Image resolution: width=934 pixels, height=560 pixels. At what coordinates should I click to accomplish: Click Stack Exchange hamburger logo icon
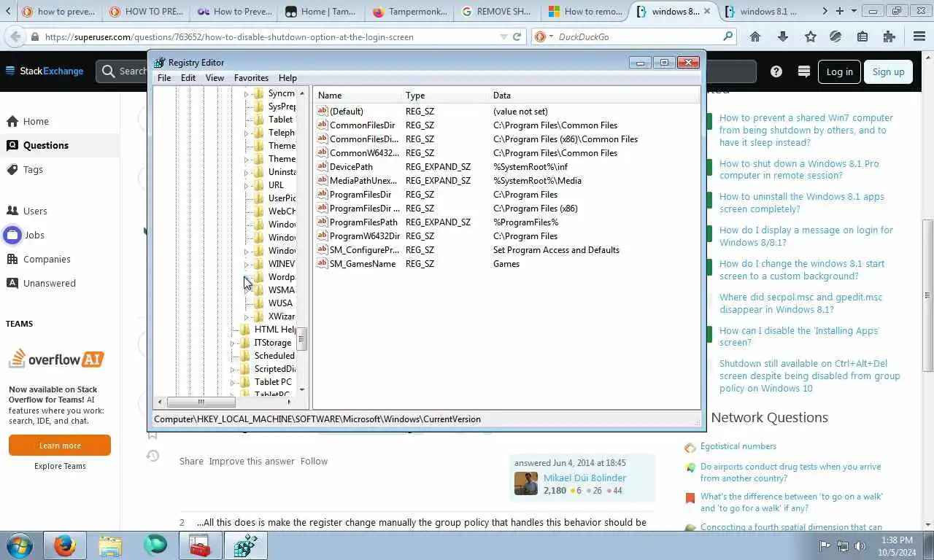[10, 71]
